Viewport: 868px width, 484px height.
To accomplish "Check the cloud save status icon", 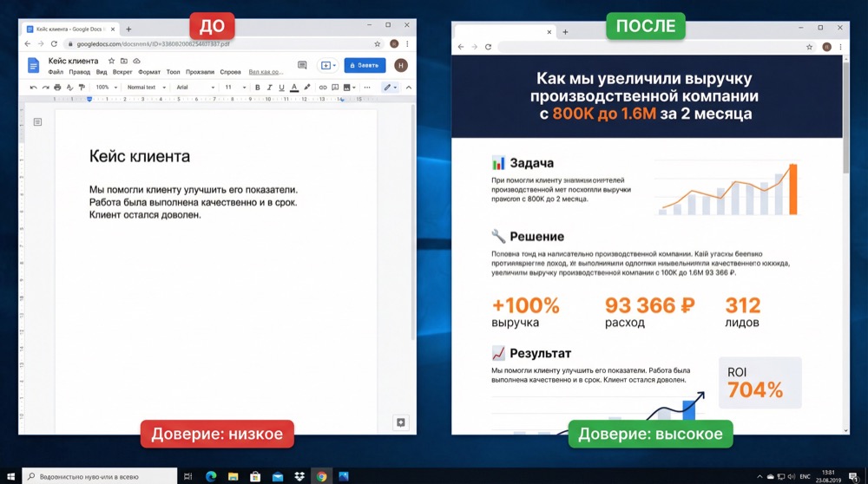I will tap(136, 61).
